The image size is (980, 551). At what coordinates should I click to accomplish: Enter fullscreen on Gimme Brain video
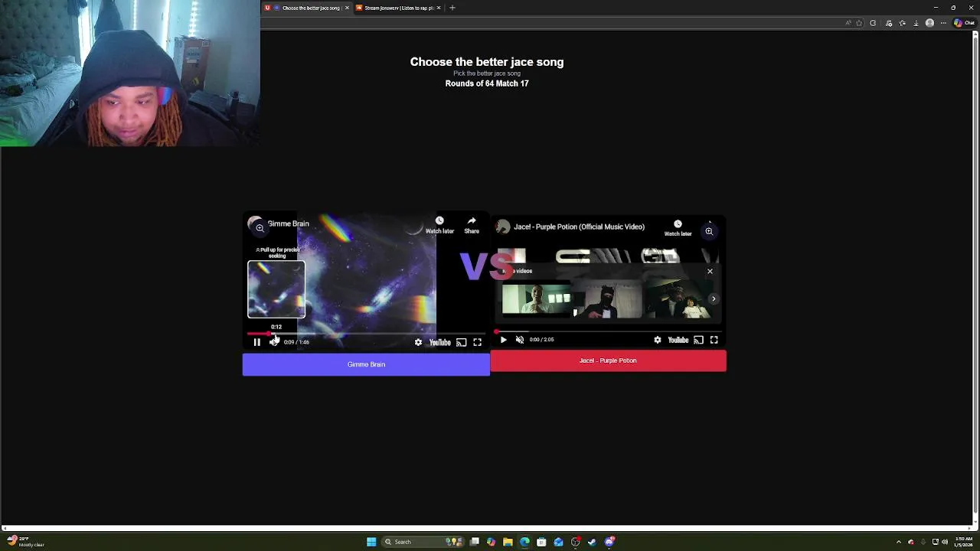point(477,342)
